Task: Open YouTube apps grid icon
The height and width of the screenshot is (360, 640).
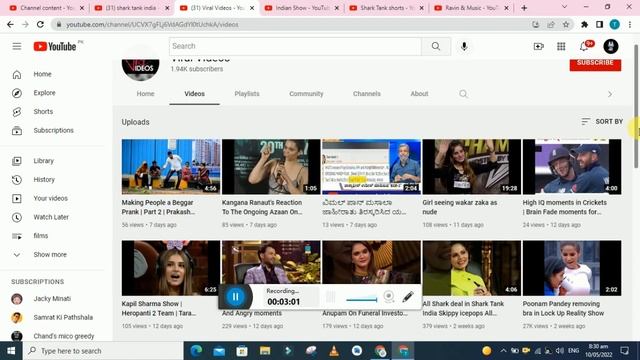Action: coord(561,47)
